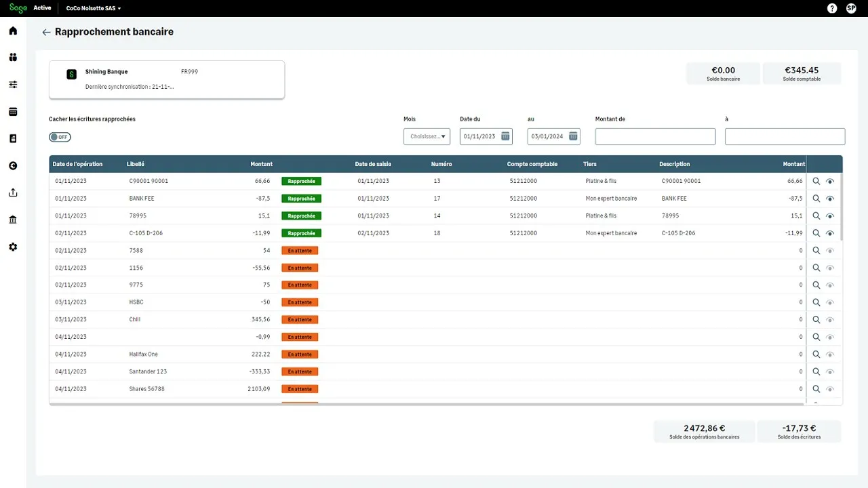Image resolution: width=868 pixels, height=488 pixels.
Task: Open the help question mark icon
Action: coord(832,8)
